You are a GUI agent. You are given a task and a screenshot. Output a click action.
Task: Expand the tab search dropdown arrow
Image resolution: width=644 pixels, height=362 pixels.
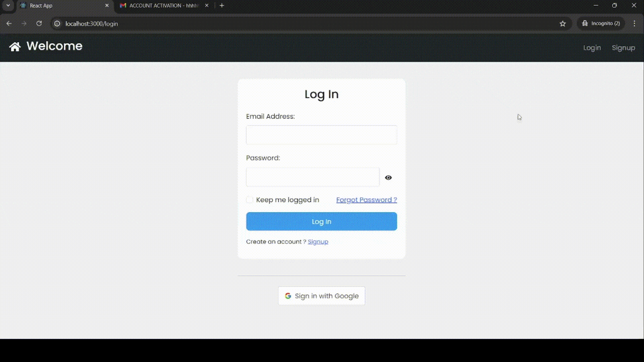(8, 5)
